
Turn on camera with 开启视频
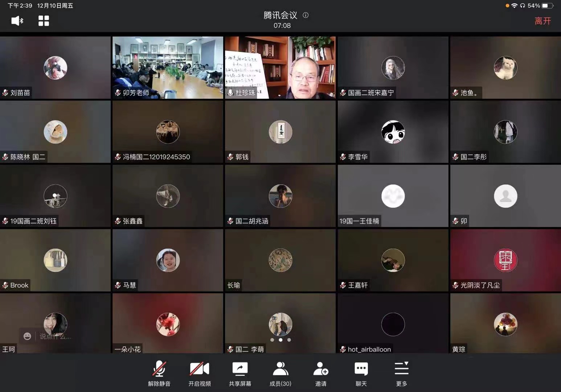coord(199,374)
